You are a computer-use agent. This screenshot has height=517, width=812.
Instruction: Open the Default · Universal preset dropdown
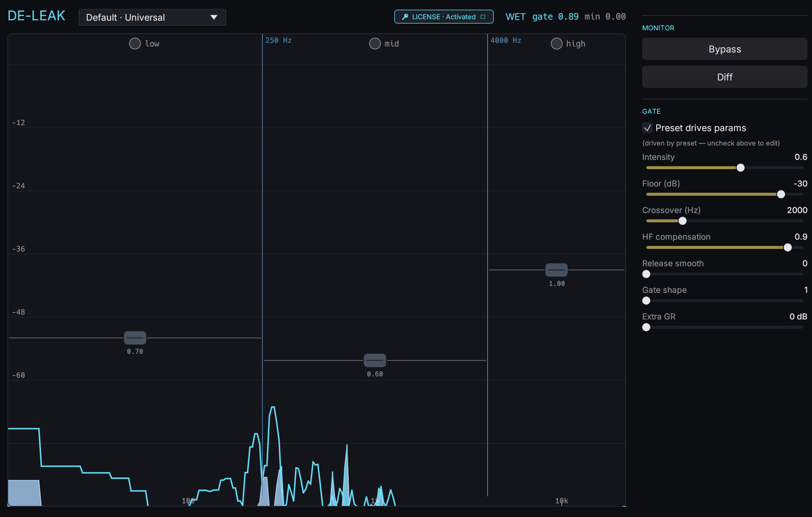click(x=152, y=17)
